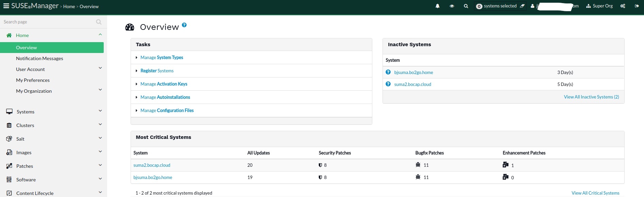Open search via magnifier icon in header

466,6
